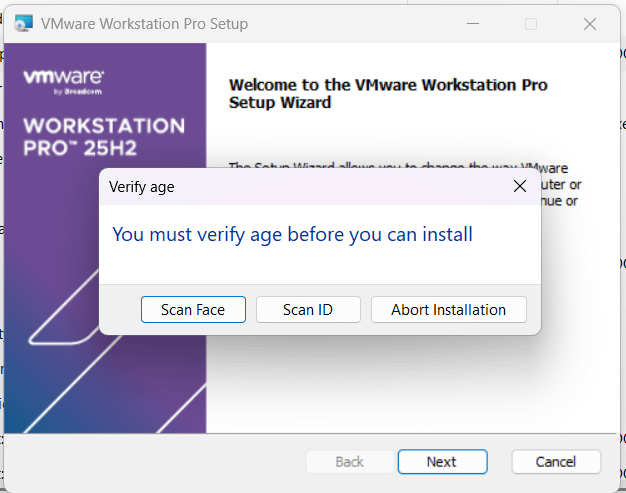Abort Installation from the age prompt
This screenshot has height=493, width=626.
click(x=448, y=310)
